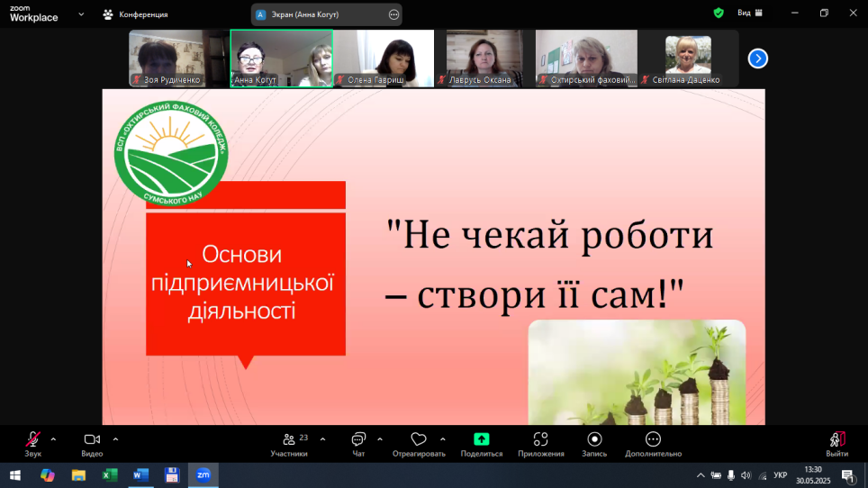Select Світлана Даценко video thumbnail
The width and height of the screenshot is (868, 488).
click(x=688, y=59)
